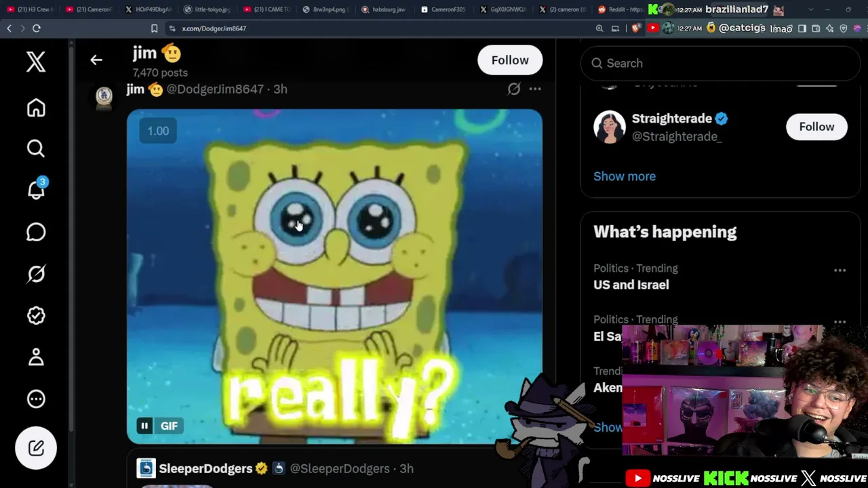This screenshot has width=868, height=488.
Task: Click the 3h timestamp on jim's post
Action: click(x=280, y=89)
